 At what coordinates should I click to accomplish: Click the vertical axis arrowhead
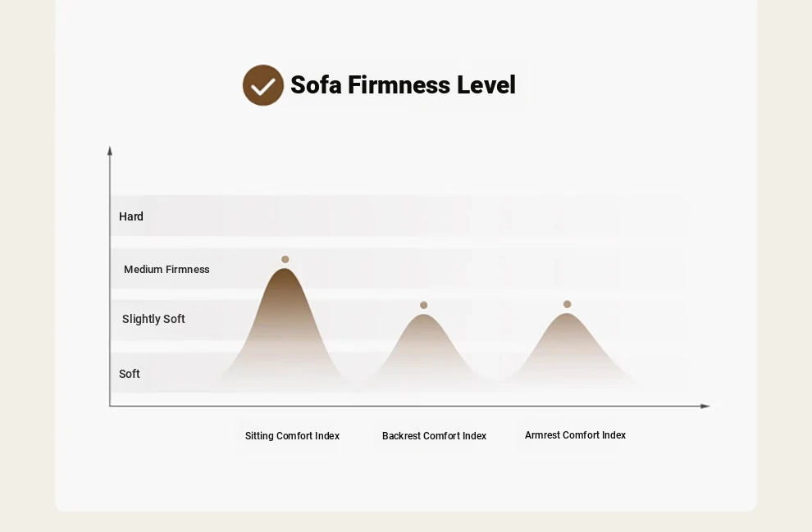click(x=110, y=151)
